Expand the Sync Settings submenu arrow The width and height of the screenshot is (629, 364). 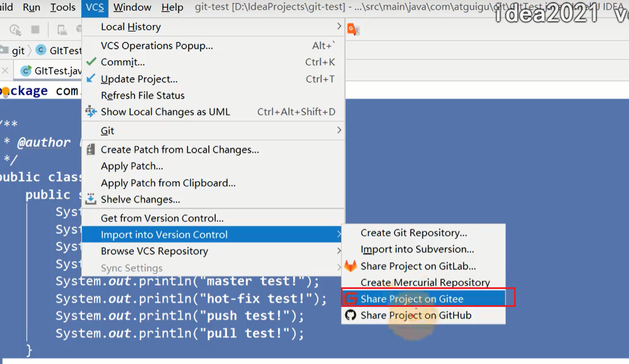tap(339, 267)
